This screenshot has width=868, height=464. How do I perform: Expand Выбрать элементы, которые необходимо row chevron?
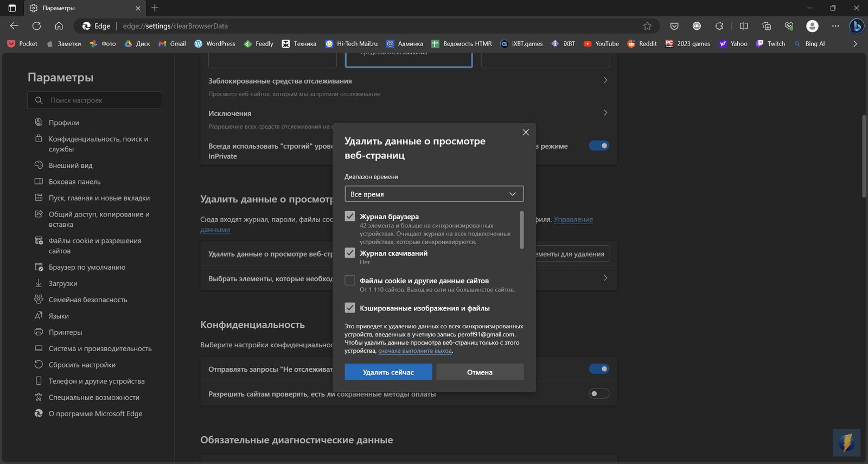pos(605,278)
